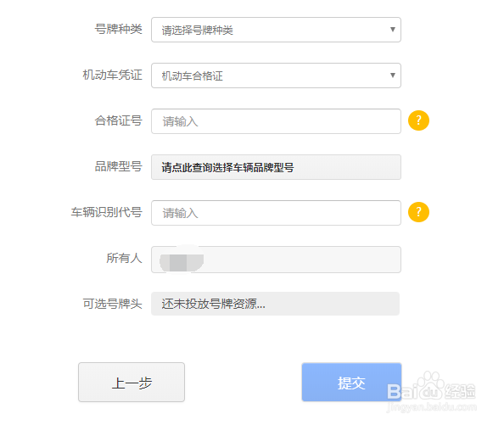Open the 号牌种类 dropdown list
The height and width of the screenshot is (425, 504).
[276, 30]
